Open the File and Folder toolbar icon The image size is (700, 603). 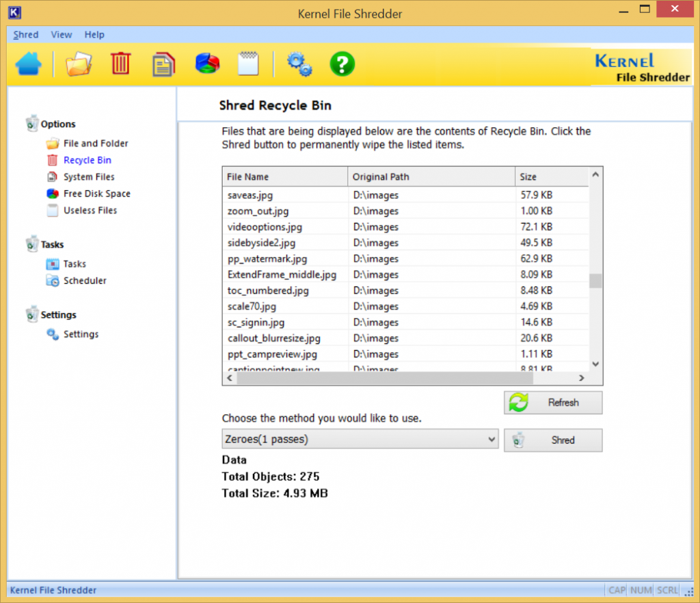tap(79, 64)
